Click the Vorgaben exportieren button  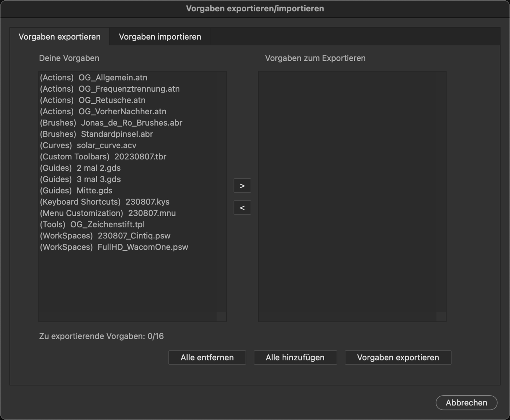(398, 357)
